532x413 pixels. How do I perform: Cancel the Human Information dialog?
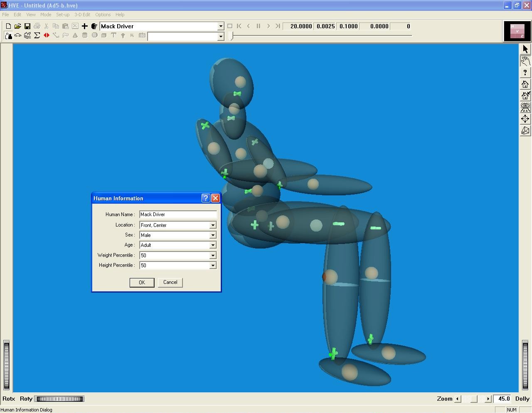(170, 283)
